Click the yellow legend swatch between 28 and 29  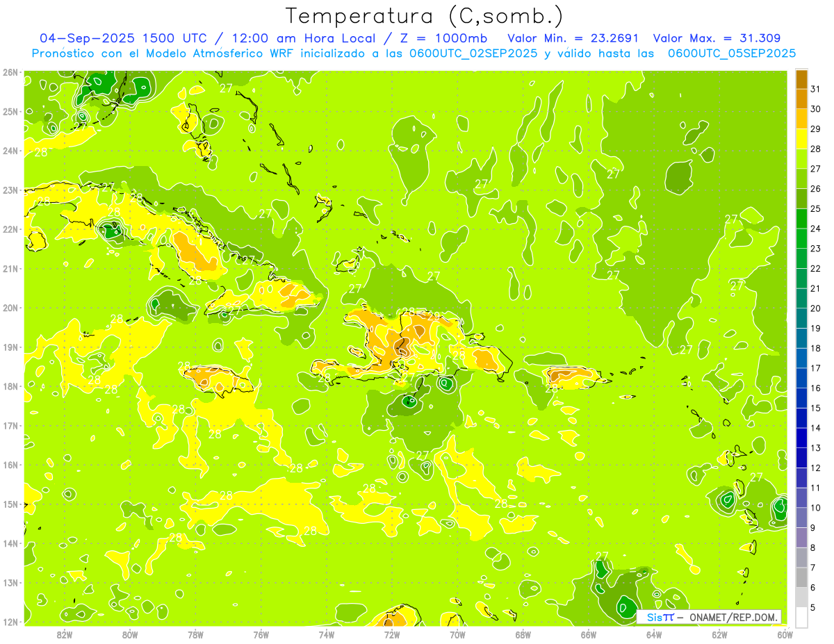click(x=801, y=138)
